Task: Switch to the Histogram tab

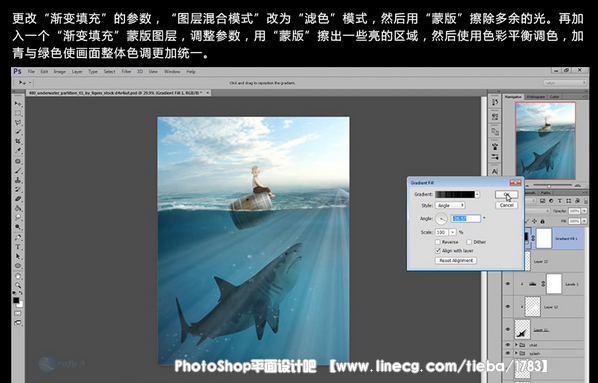Action: (535, 97)
